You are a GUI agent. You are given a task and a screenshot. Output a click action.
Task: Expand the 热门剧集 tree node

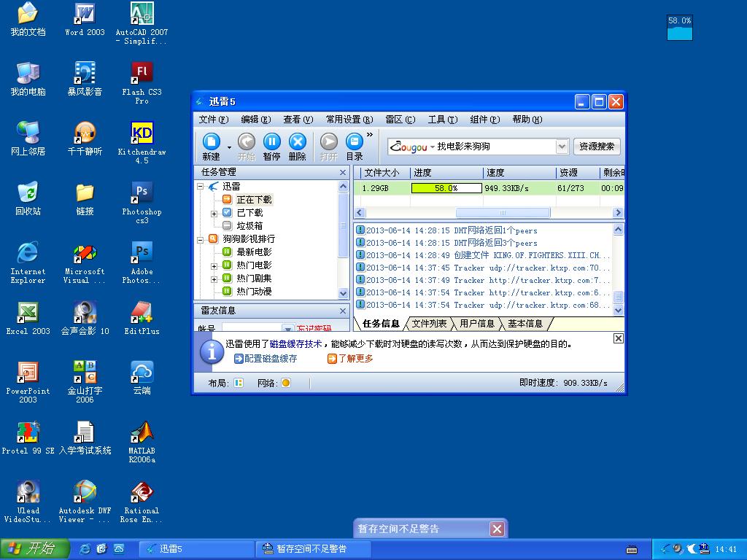pyautogui.click(x=214, y=279)
